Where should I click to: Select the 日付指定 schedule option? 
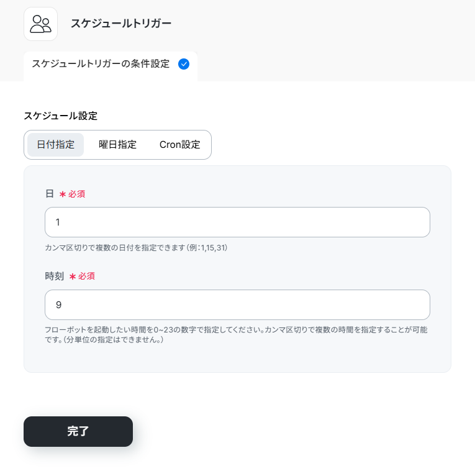coord(56,145)
